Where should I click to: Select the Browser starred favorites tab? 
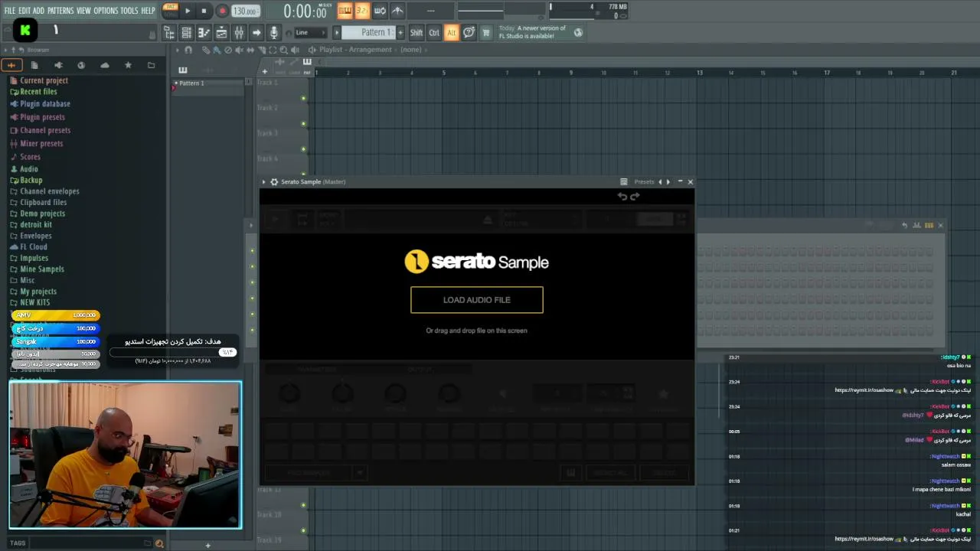128,65
